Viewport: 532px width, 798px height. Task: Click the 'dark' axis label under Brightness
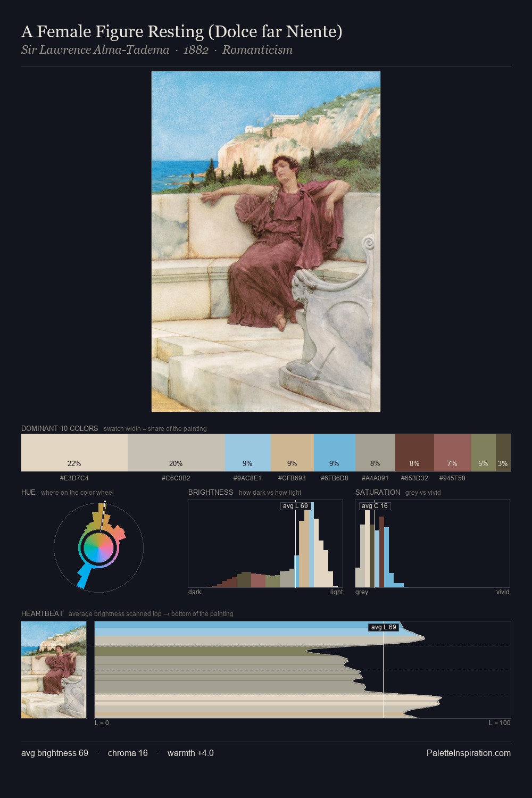click(x=195, y=592)
